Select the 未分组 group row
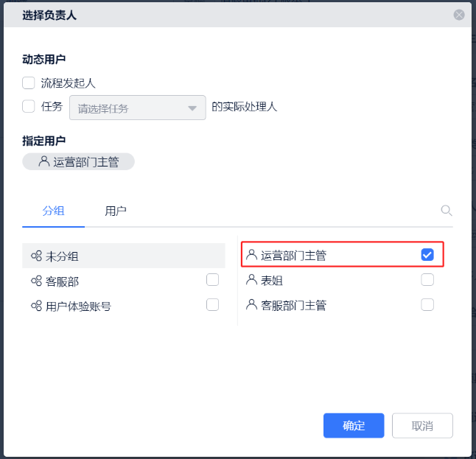The image size is (476, 459). click(123, 256)
